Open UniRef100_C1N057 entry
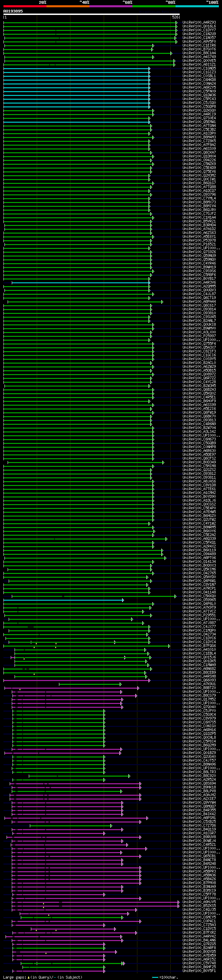The height and width of the screenshot is (980, 222). [199, 38]
